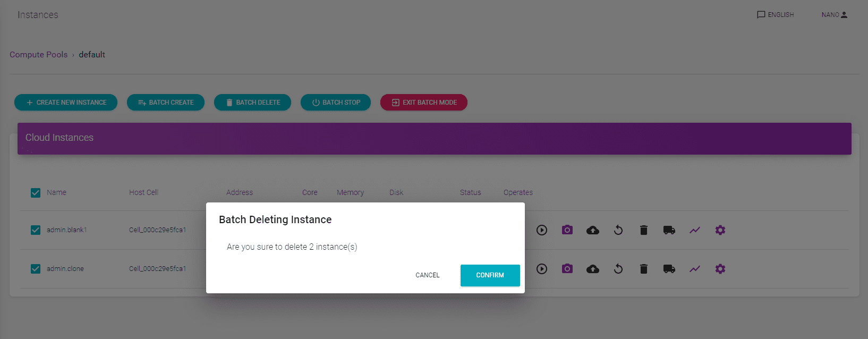The width and height of the screenshot is (868, 339).
Task: Go to Compute Pools breadcrumb link
Action: point(38,55)
